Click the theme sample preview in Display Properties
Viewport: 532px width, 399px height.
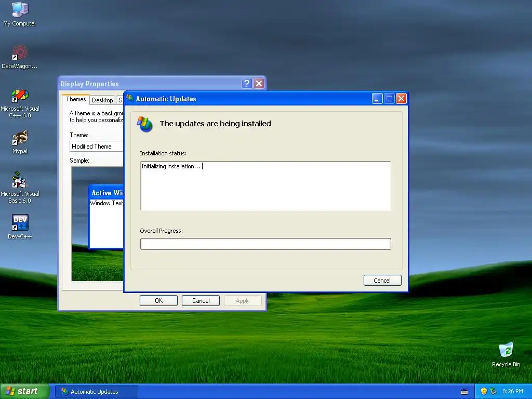tap(98, 224)
